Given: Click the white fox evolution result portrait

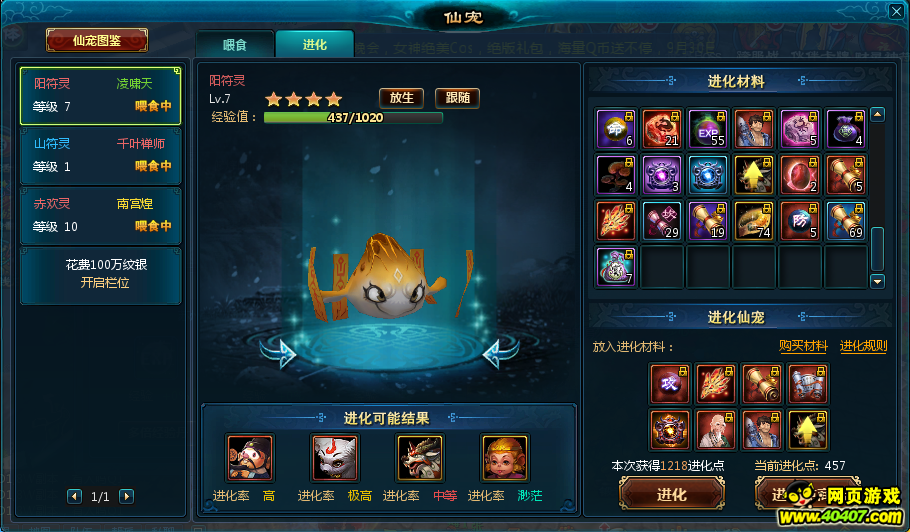Looking at the screenshot, I should [335, 458].
